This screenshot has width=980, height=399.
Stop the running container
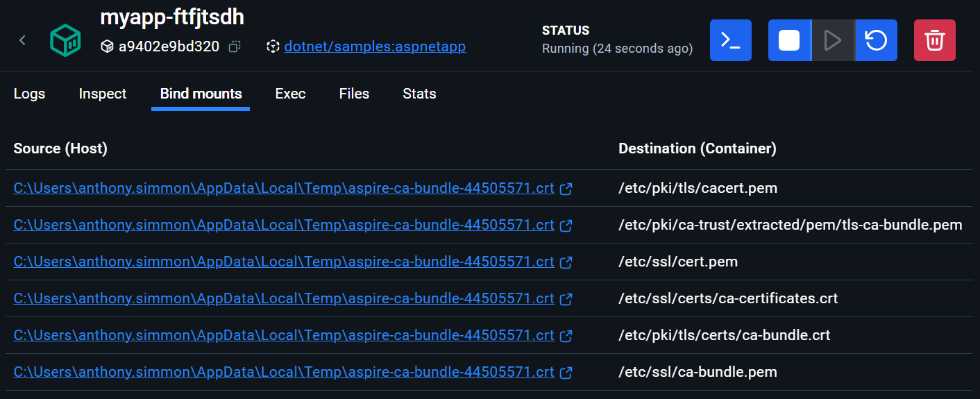789,40
